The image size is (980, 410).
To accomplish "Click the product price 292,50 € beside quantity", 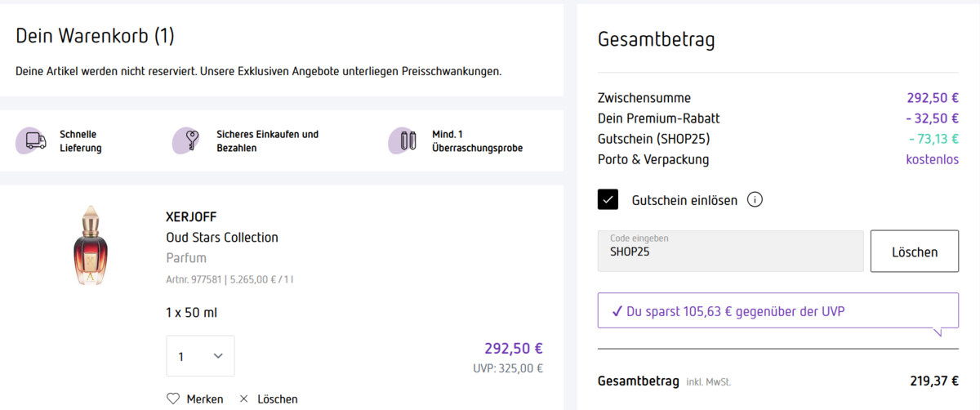I will 514,349.
